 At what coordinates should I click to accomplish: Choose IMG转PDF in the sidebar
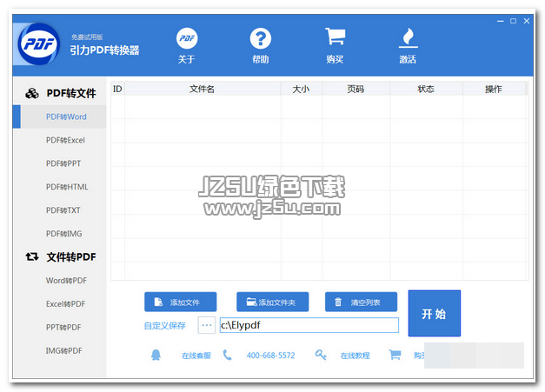[64, 350]
